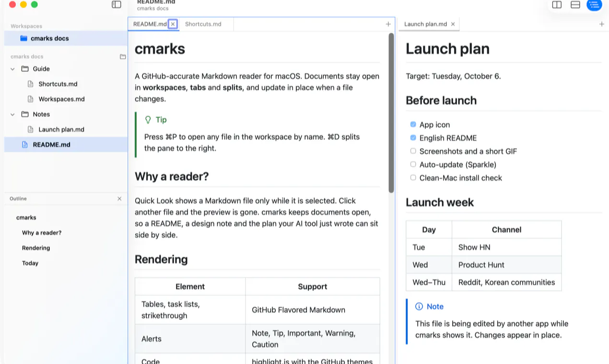609x364 pixels.
Task: Toggle the blue outline panel button
Action: coord(594,5)
